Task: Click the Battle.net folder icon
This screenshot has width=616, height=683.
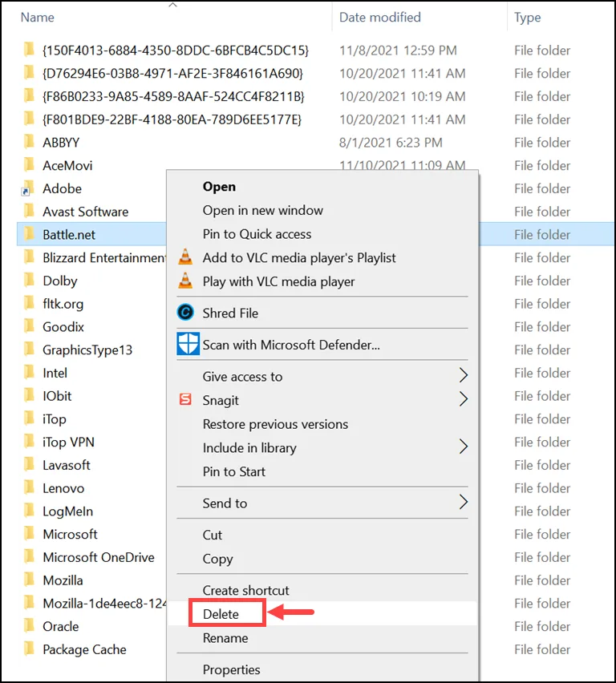Action: (x=29, y=234)
